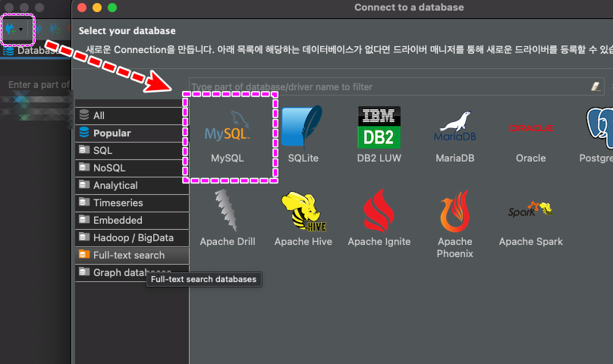The width and height of the screenshot is (613, 364).
Task: Click the 'Select your database' heading text
Action: 127,31
